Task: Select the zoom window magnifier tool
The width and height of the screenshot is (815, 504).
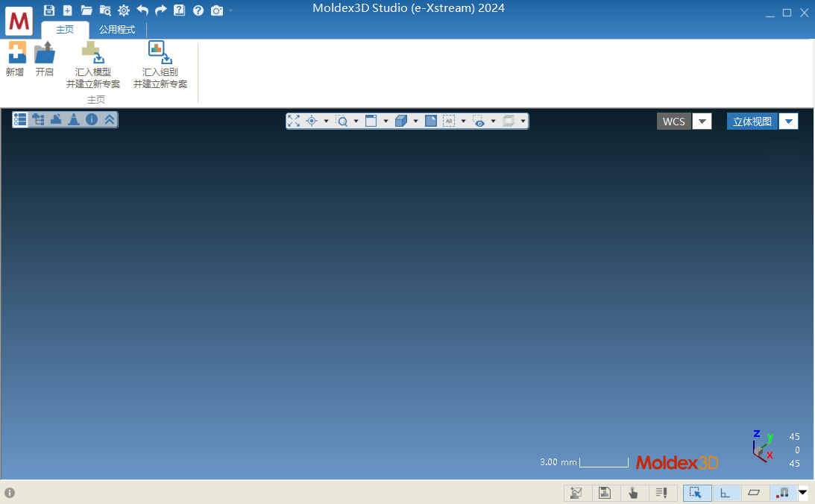Action: coord(342,121)
